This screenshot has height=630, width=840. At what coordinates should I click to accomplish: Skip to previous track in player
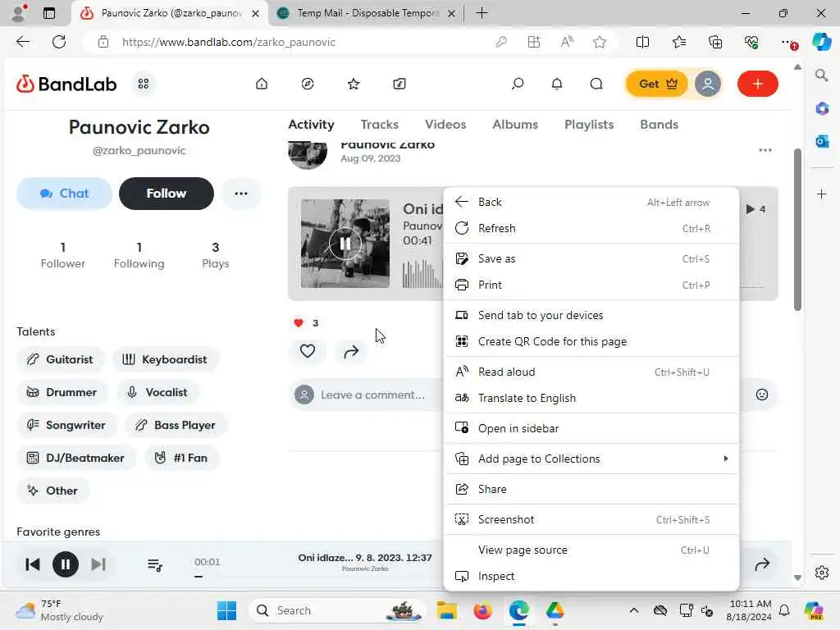[33, 564]
